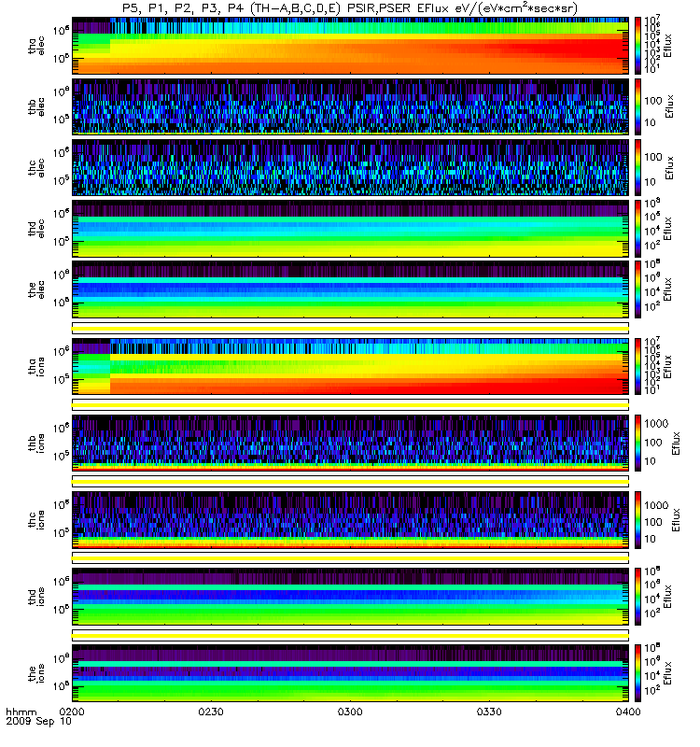Click the color bar of thd ions panel
700x747 pixels.
tap(637, 597)
